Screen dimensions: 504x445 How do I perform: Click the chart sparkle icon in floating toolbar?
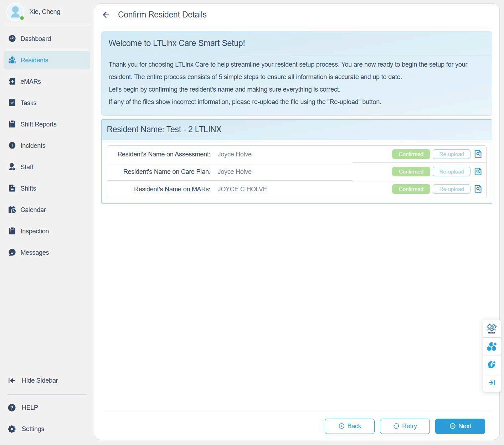492,364
